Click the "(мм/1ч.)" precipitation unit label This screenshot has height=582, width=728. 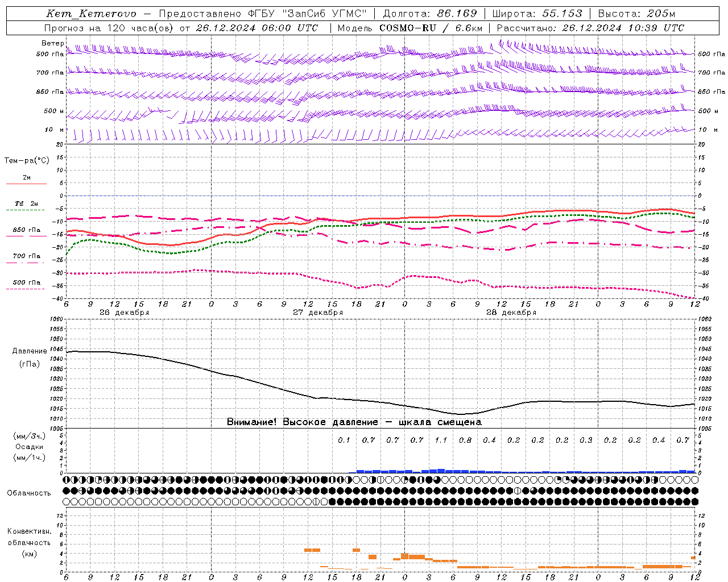[29, 458]
